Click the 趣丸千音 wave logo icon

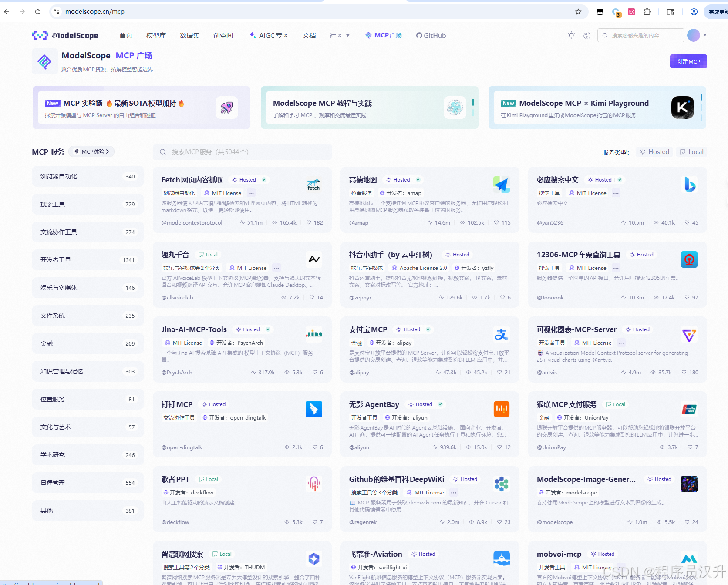(x=313, y=259)
